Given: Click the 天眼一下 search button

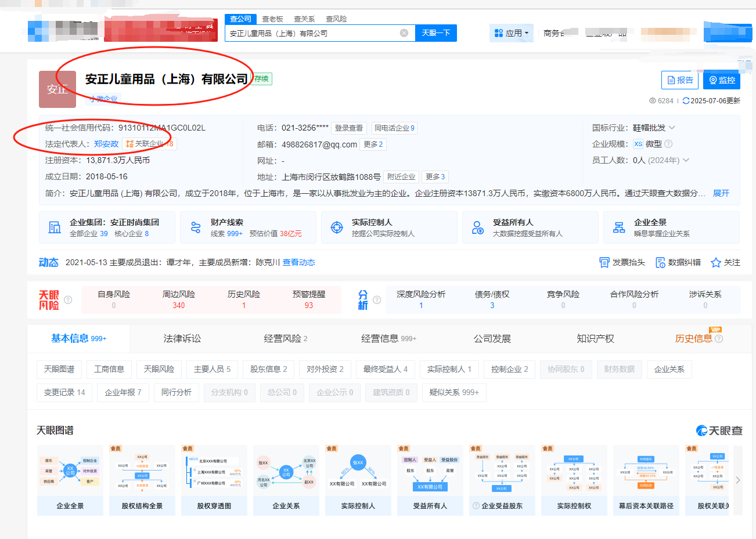Looking at the screenshot, I should pos(436,33).
